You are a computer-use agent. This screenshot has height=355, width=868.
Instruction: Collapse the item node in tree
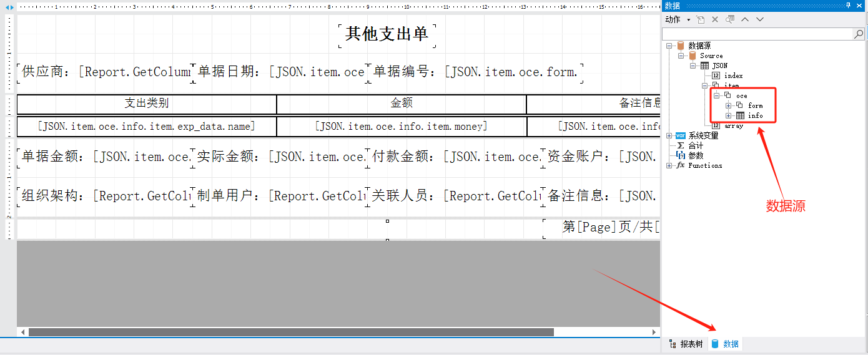click(705, 85)
